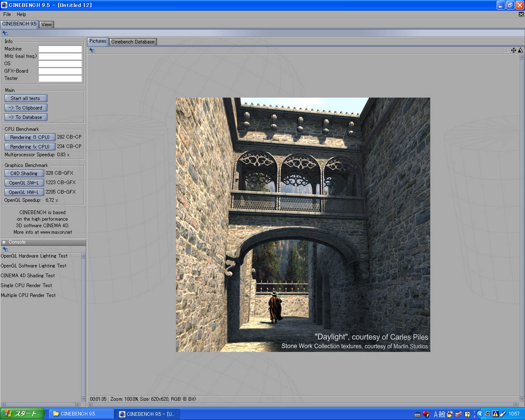Run the Rendering (1 CPU) test

pos(30,137)
